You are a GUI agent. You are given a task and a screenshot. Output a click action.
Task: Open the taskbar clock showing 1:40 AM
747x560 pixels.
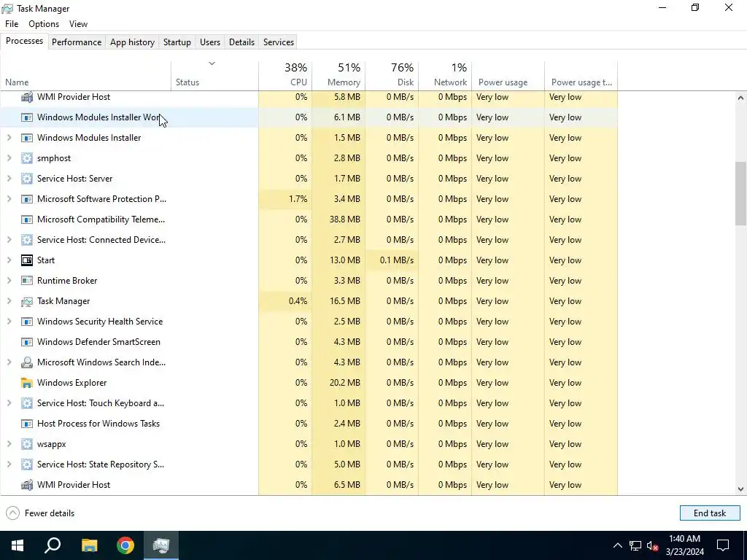tap(684, 545)
